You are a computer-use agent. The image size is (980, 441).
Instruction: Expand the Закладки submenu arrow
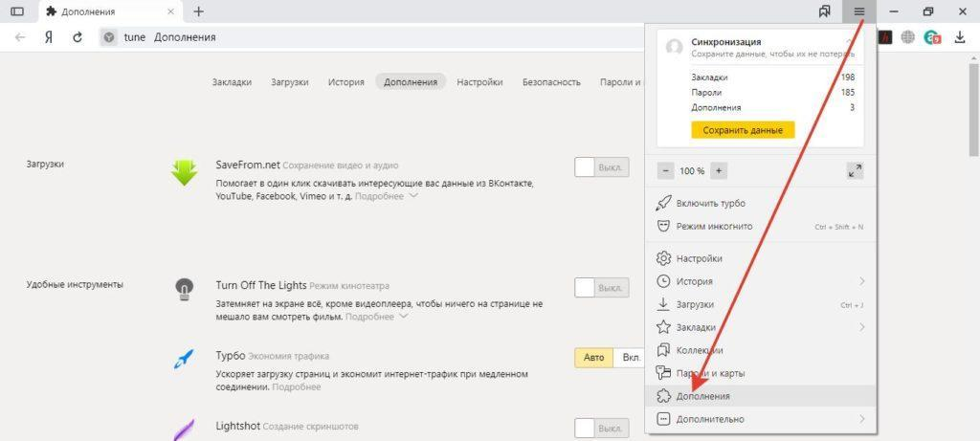tap(862, 327)
